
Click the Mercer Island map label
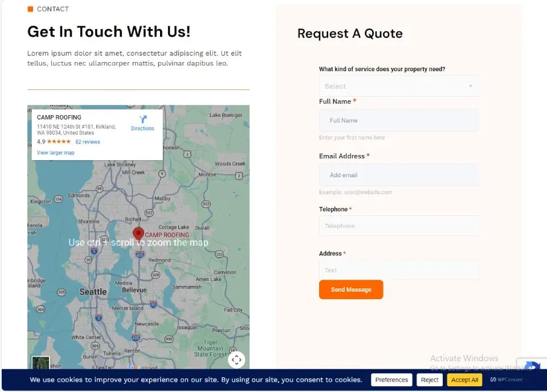pyautogui.click(x=127, y=308)
